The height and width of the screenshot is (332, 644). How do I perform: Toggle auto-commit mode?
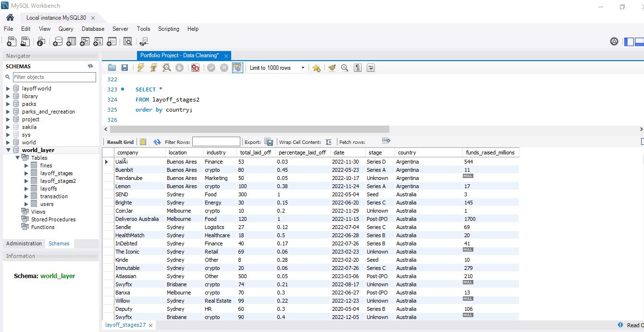click(237, 68)
